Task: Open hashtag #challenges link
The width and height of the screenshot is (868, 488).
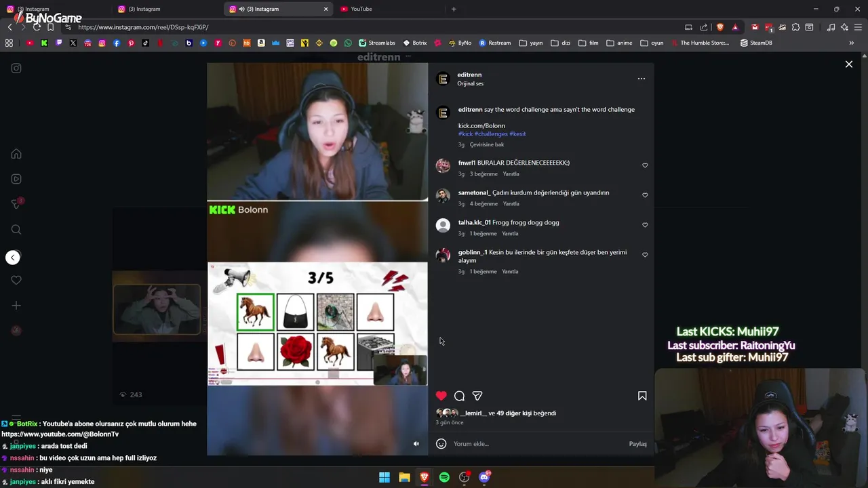Action: click(491, 134)
